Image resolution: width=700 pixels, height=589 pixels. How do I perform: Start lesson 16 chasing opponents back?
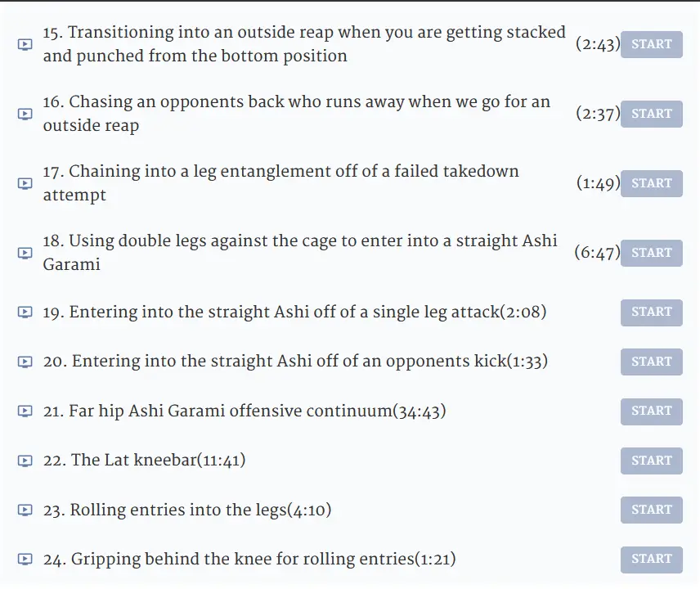(x=651, y=115)
